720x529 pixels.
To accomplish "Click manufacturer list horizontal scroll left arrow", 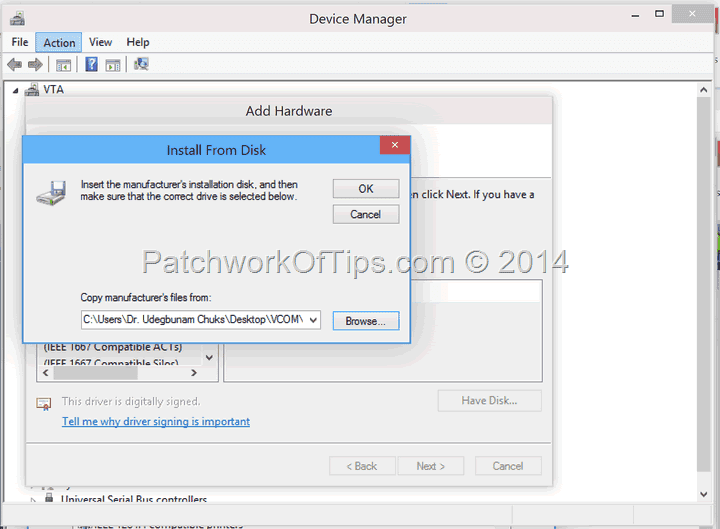I will [45, 373].
